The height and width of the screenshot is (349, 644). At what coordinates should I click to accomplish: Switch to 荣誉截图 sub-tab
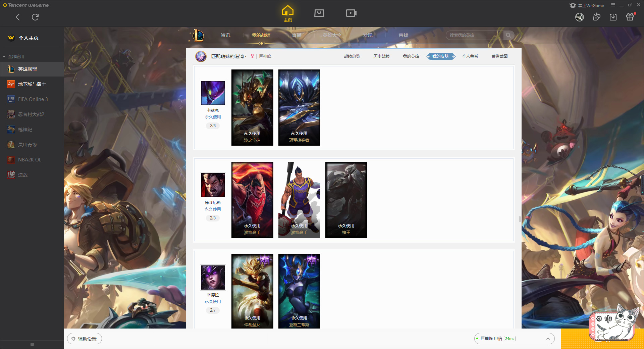(499, 56)
